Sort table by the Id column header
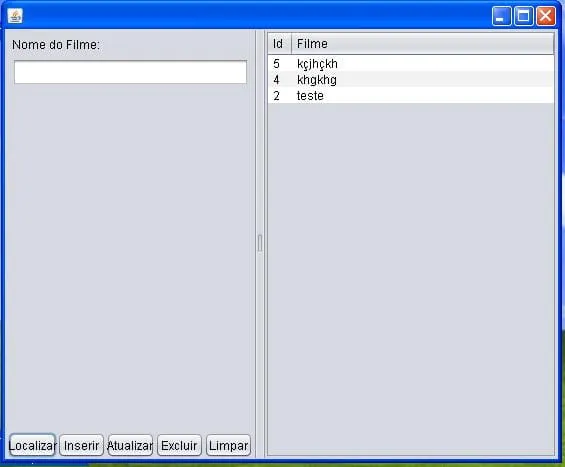The width and height of the screenshot is (565, 467). 280,44
